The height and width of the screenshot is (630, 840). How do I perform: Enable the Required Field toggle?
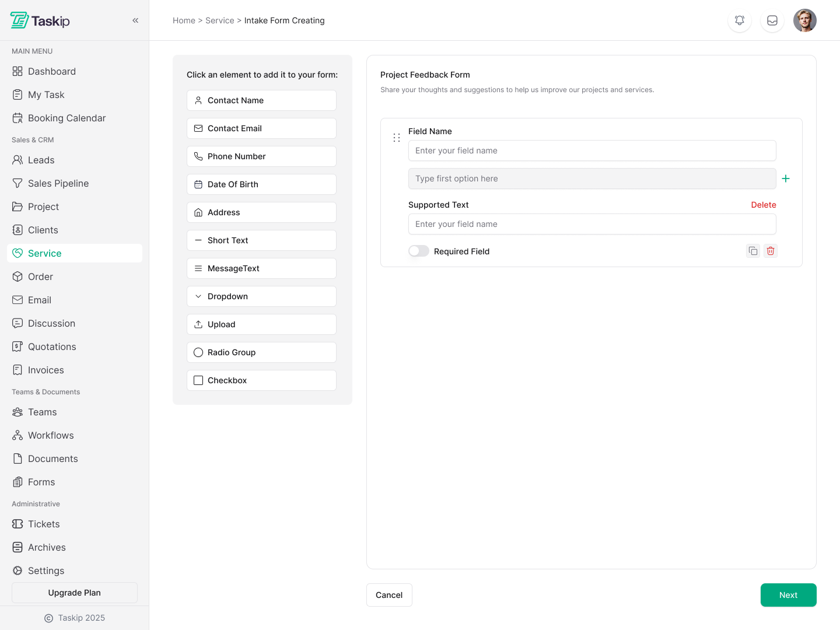point(419,251)
